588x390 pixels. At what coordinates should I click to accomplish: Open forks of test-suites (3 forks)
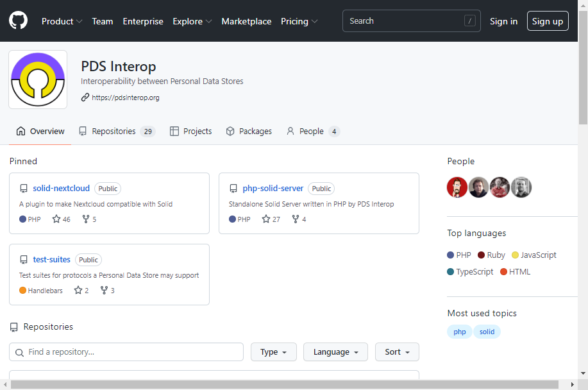coord(107,290)
